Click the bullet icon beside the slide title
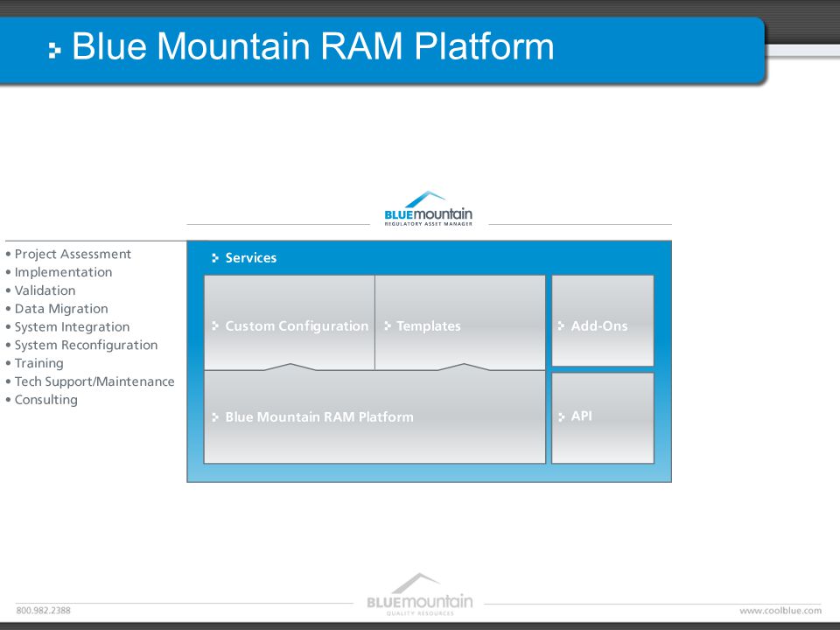840x630 pixels. [54, 51]
